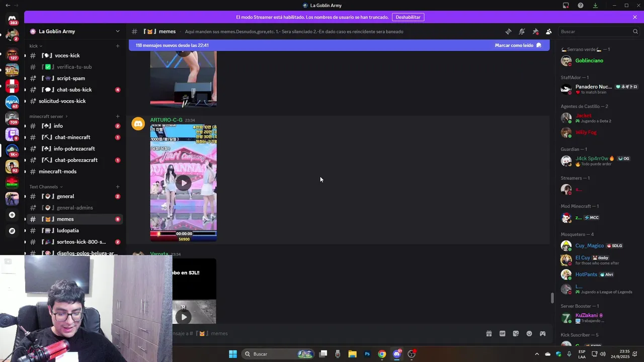Click Deshabilitar streamer mode button

pyautogui.click(x=408, y=17)
